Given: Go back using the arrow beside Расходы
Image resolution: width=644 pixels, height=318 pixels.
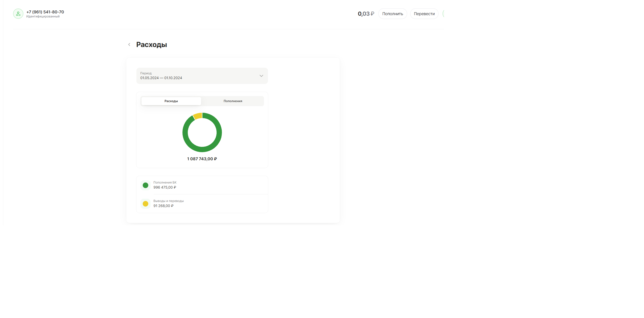Looking at the screenshot, I should coord(129,44).
